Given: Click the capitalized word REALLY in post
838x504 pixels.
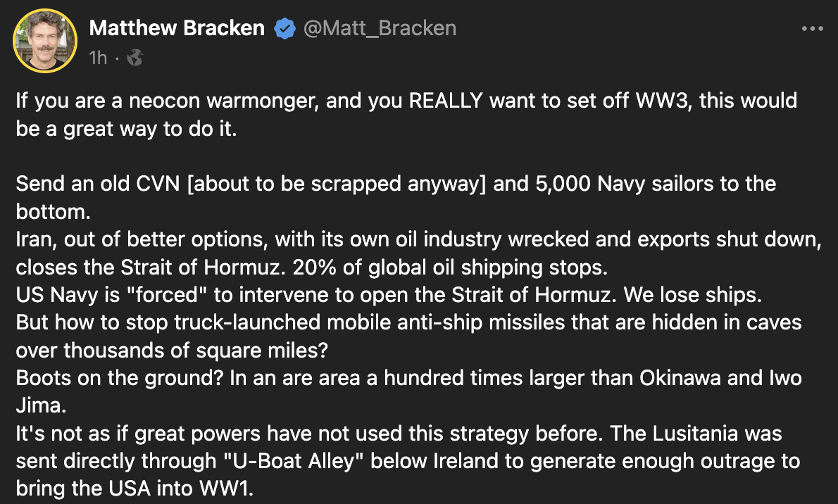Looking at the screenshot, I should coord(446,101).
